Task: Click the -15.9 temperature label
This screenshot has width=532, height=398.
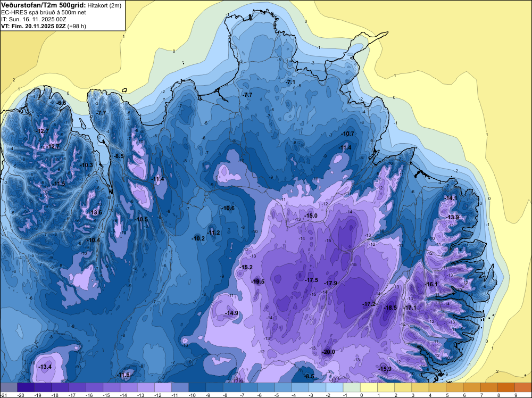Action: coord(385,369)
